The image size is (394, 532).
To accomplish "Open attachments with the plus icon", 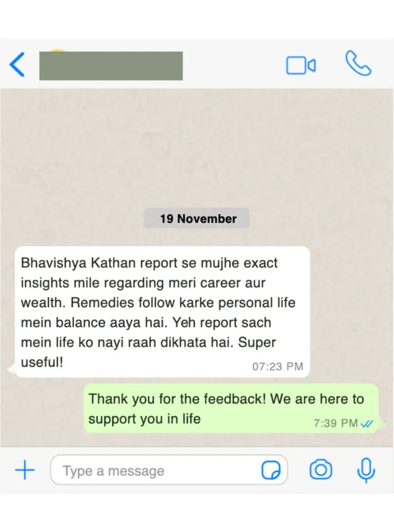I will (x=25, y=470).
